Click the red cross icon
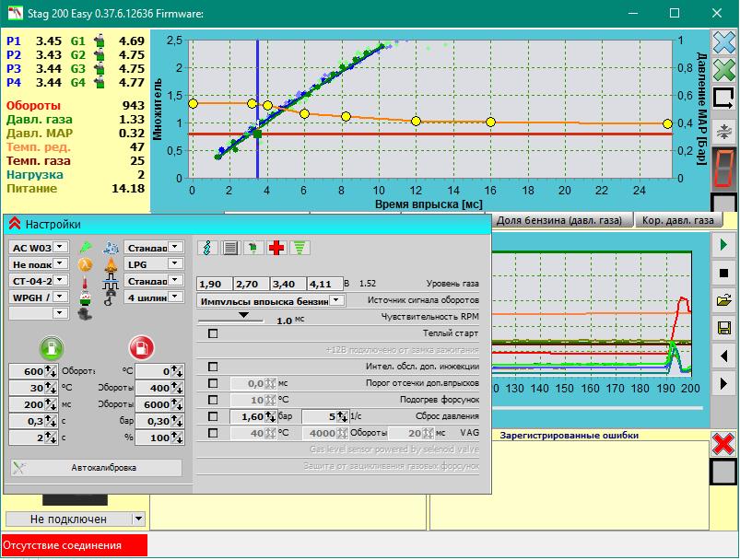The width and height of the screenshot is (740, 560). tap(276, 248)
